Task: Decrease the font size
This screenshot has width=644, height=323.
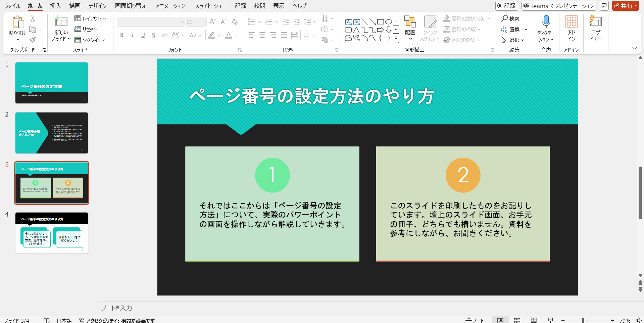Action: (224, 22)
